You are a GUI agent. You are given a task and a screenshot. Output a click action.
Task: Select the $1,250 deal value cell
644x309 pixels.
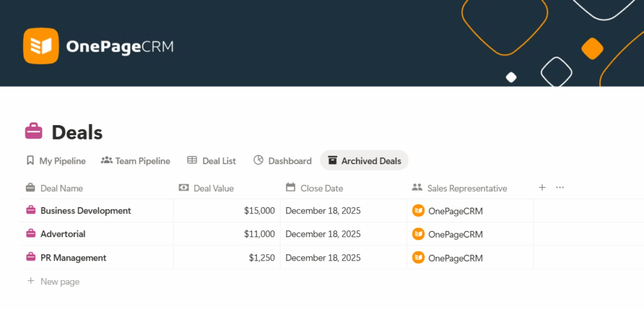(226, 257)
